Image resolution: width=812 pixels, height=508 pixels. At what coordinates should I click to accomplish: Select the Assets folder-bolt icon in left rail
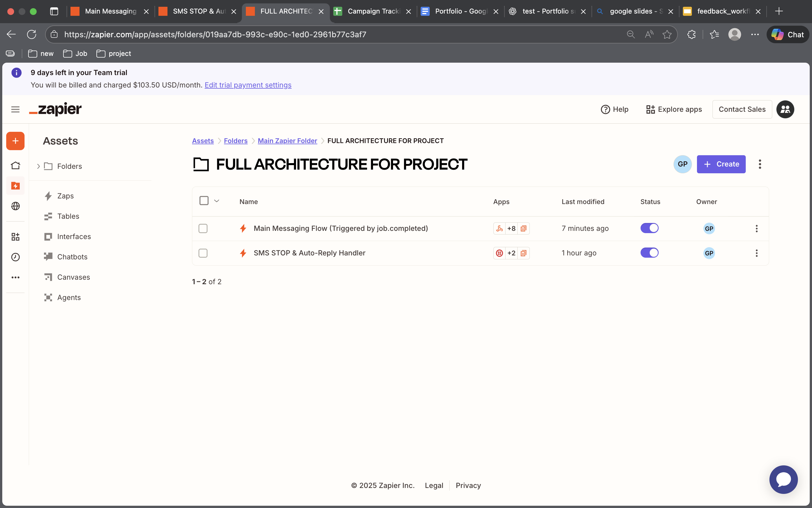[16, 186]
